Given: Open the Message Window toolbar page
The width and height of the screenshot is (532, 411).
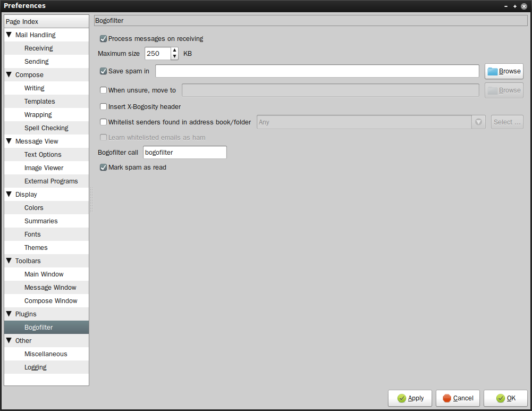Looking at the screenshot, I should click(x=46, y=288).
